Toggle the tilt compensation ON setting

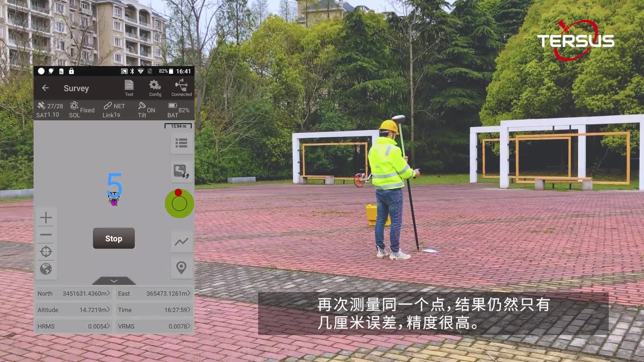146,110
